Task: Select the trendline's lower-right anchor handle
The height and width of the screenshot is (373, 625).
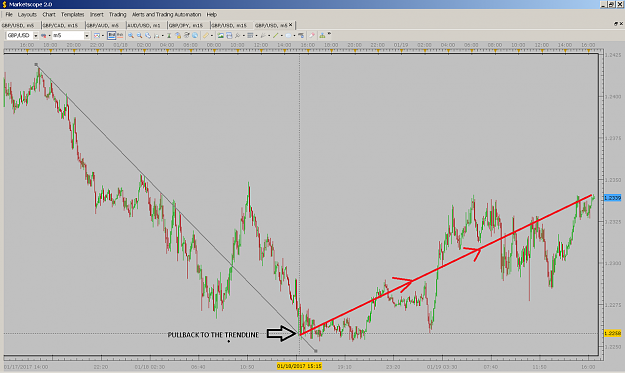Action: click(316, 351)
